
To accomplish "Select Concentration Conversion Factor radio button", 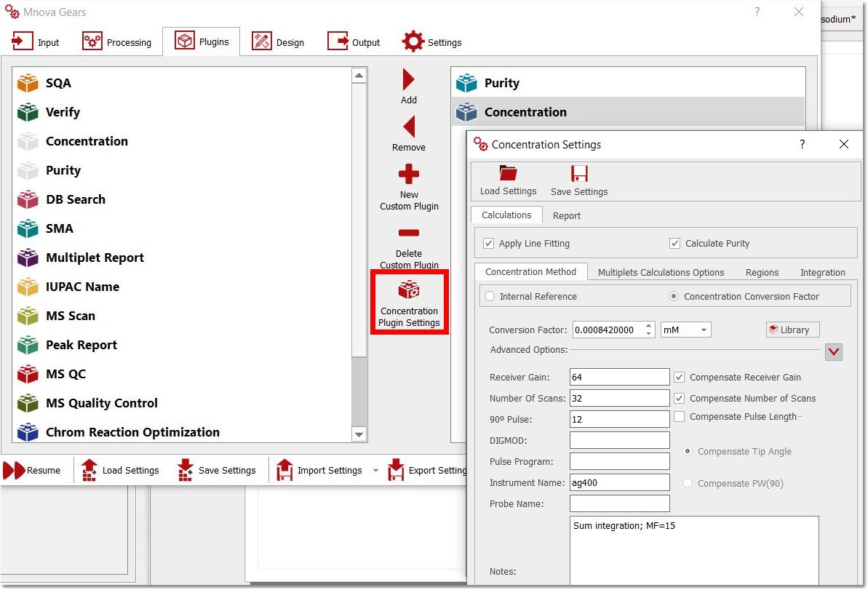I will tap(674, 297).
